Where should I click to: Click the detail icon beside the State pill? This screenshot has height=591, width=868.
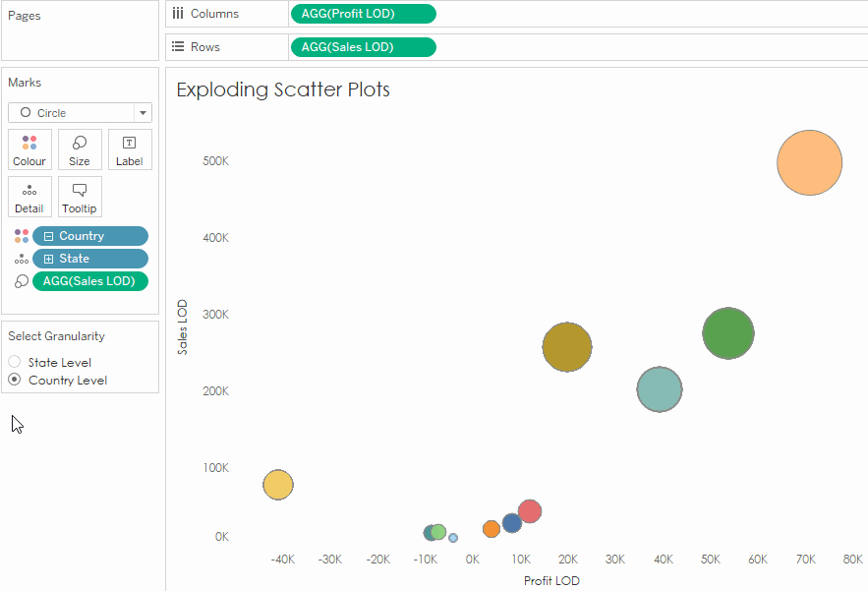click(x=21, y=258)
